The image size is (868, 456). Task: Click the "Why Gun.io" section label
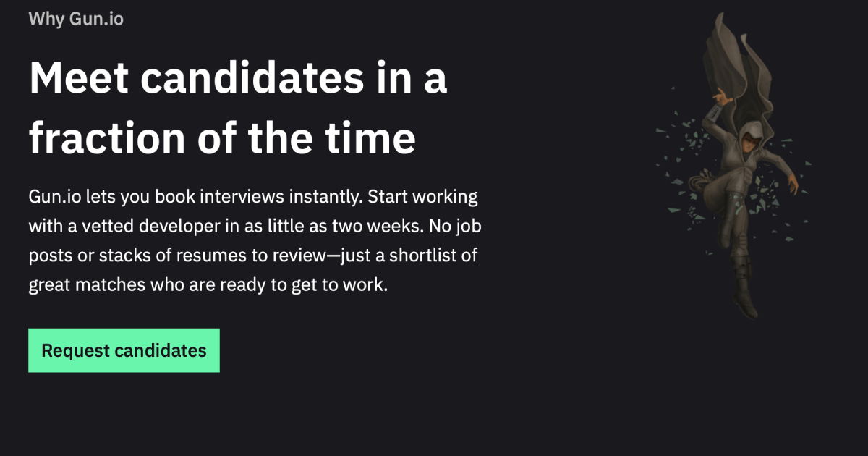76,19
